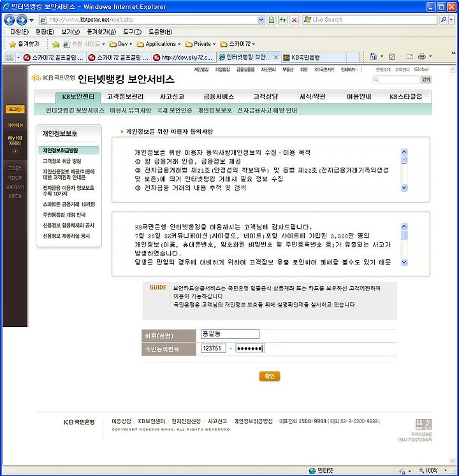
Task: Click the browser Forward arrow button
Action: (22, 20)
